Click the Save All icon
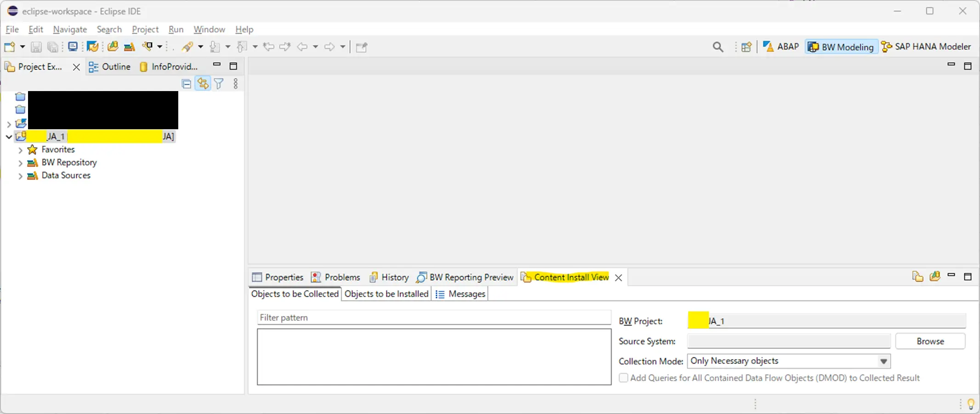 [53, 47]
